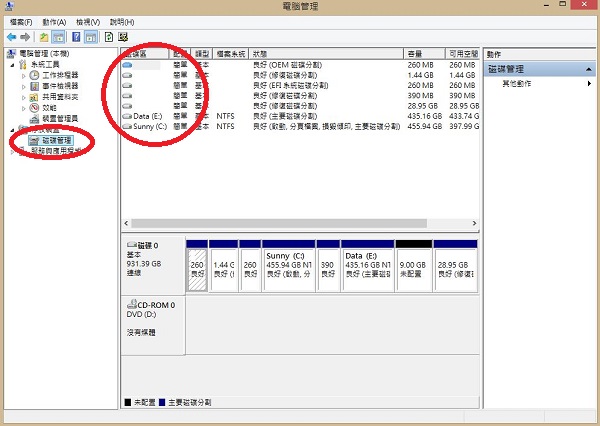
Task: Click the 工作排程器 clock icon
Action: [x=34, y=75]
